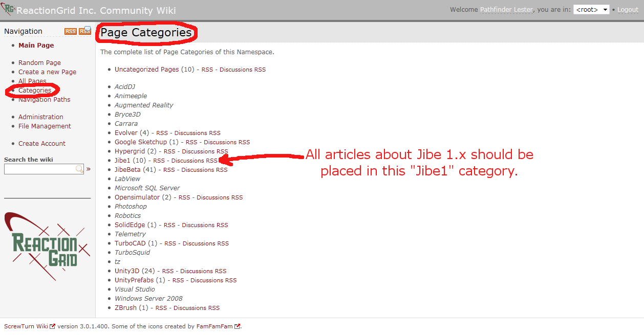The width and height of the screenshot is (644, 335).
Task: Click the discussions RSS icon with speech bubble
Action: click(85, 31)
